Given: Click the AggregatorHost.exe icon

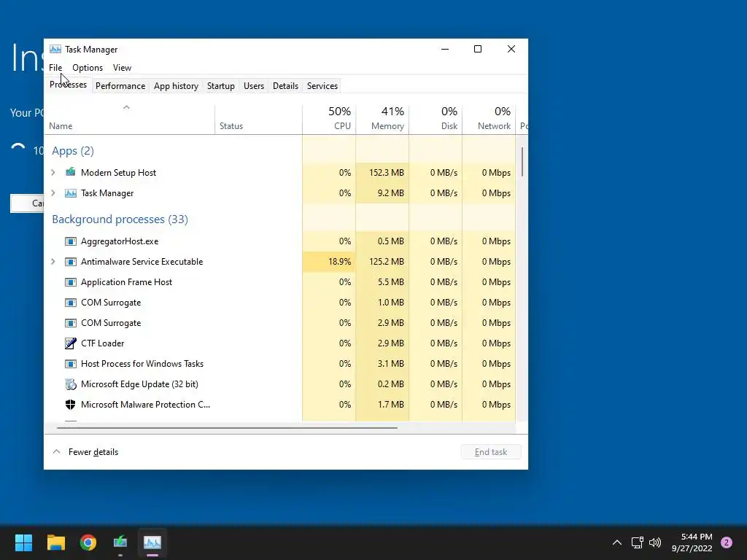Looking at the screenshot, I should coord(71,241).
